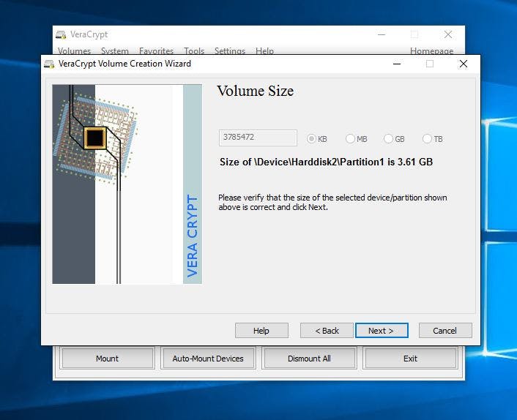The height and width of the screenshot is (420, 517).
Task: Click the volume size input field
Action: point(258,138)
